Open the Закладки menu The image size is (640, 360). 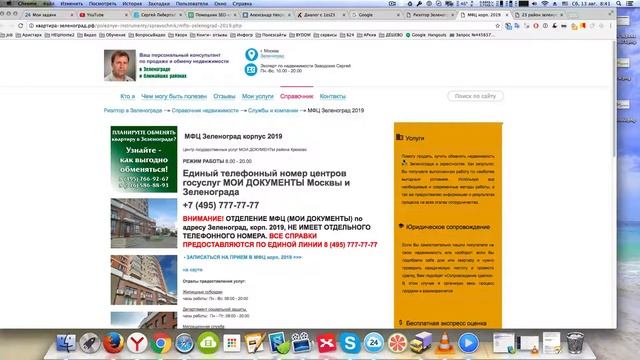pyautogui.click(x=159, y=3)
